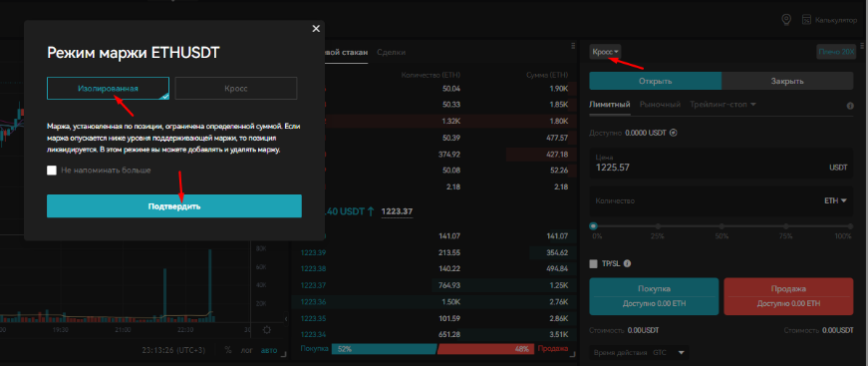Viewport: 868px width, 366px height.
Task: Switch to the Сделки tab
Action: point(391,52)
